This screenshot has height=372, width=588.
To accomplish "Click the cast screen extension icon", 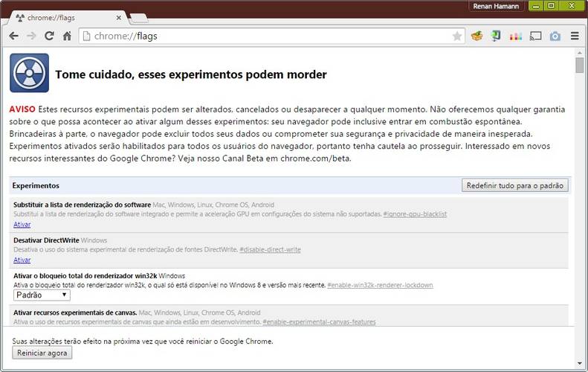I will [x=535, y=36].
